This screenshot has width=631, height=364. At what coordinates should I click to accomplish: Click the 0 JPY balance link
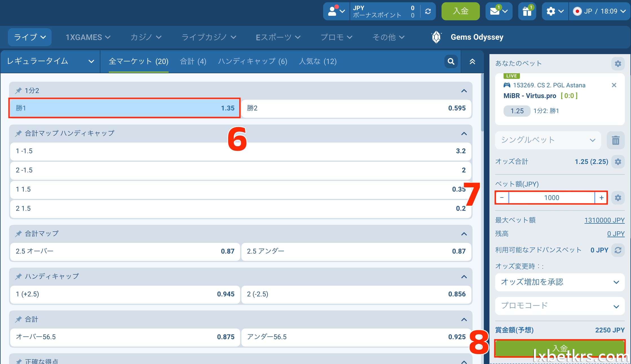click(616, 234)
